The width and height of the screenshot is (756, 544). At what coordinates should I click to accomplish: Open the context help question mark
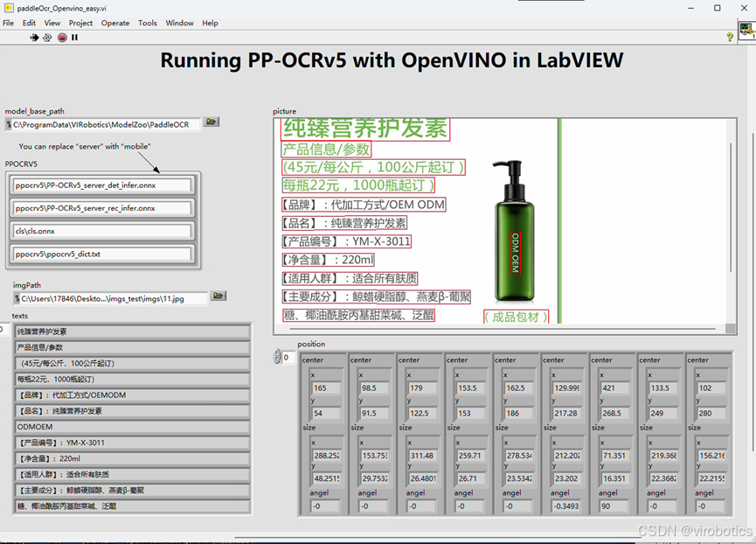pyautogui.click(x=730, y=37)
